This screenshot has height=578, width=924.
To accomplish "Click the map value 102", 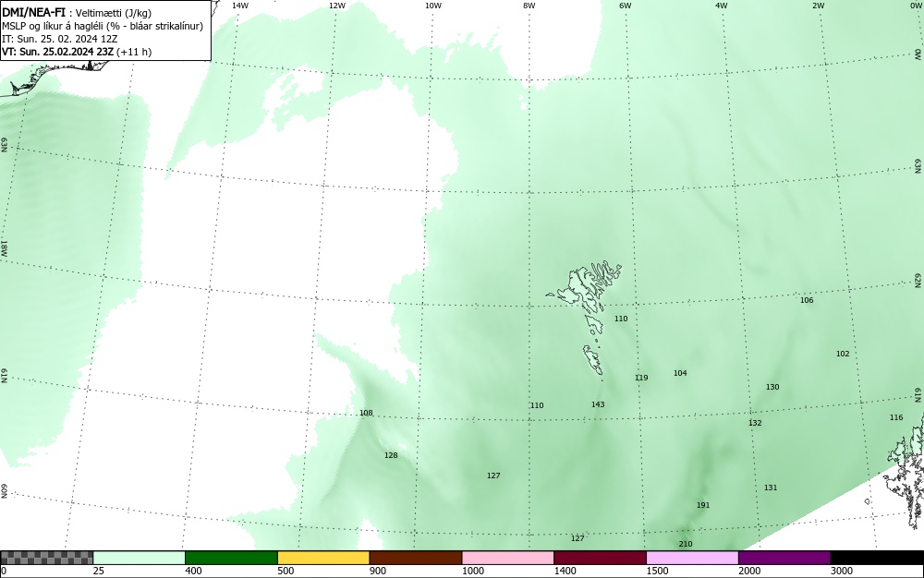I will 843,354.
